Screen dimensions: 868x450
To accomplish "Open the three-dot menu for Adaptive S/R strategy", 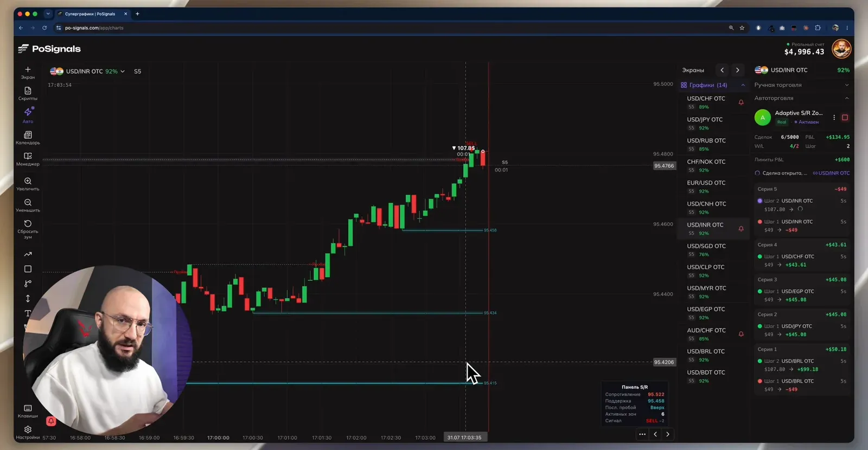I will (x=834, y=117).
